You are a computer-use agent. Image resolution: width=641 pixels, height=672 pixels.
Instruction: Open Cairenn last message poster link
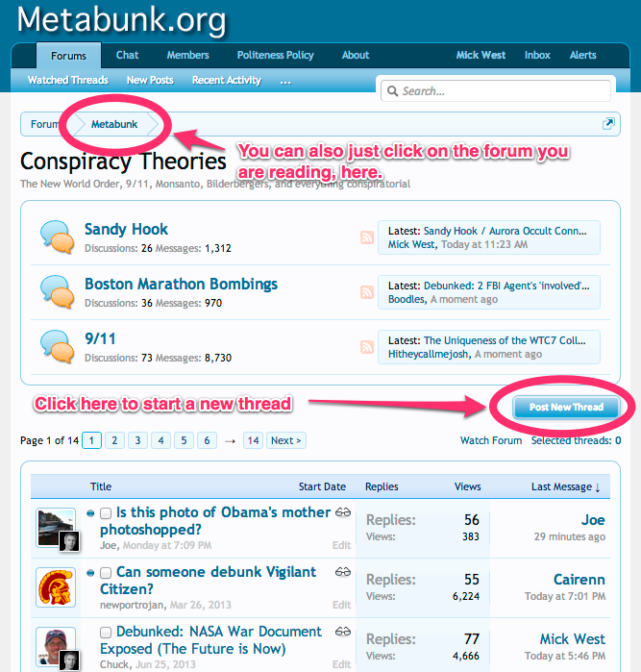tap(579, 580)
